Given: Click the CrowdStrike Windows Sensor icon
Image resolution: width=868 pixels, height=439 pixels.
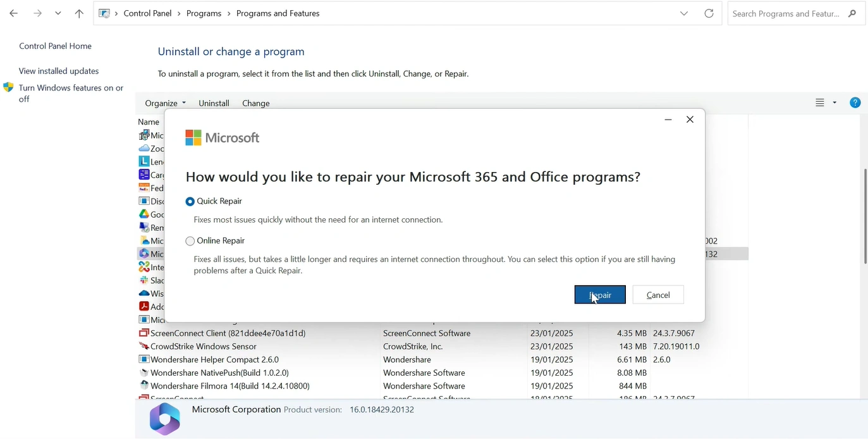Looking at the screenshot, I should 144,347.
